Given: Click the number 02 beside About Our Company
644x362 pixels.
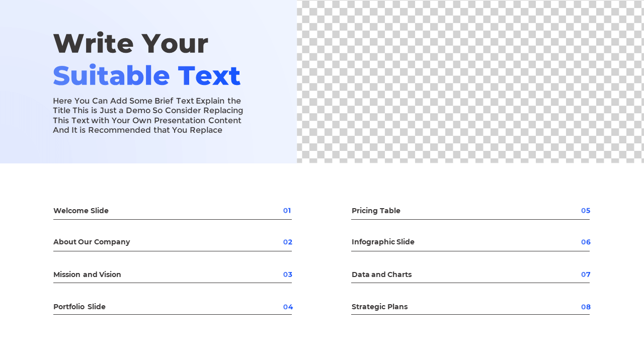Looking at the screenshot, I should (287, 242).
